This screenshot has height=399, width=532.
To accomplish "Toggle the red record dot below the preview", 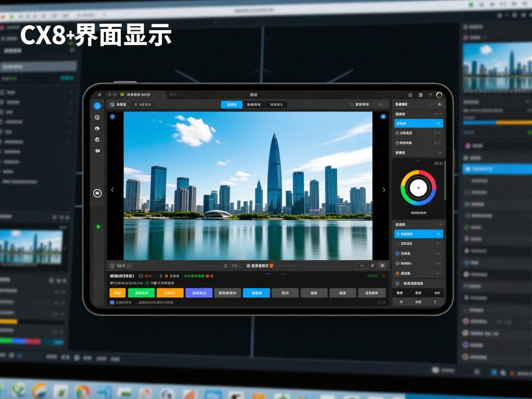I will (x=272, y=266).
